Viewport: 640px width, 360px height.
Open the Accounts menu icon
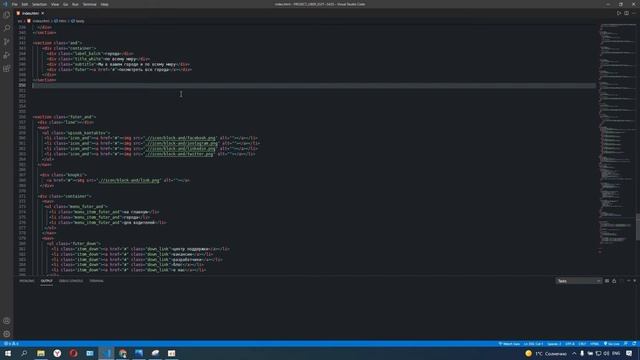tap(7, 321)
